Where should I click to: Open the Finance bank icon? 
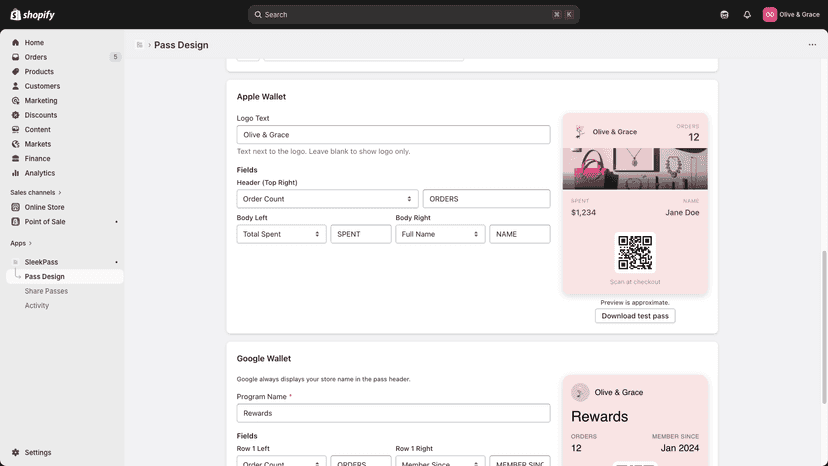coord(15,159)
